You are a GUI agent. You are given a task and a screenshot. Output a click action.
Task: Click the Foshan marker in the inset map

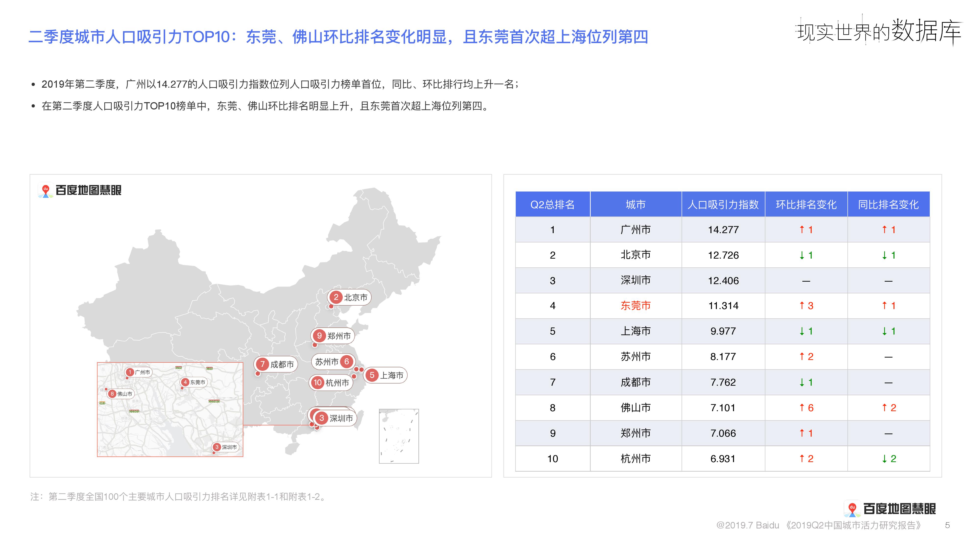[x=121, y=394]
